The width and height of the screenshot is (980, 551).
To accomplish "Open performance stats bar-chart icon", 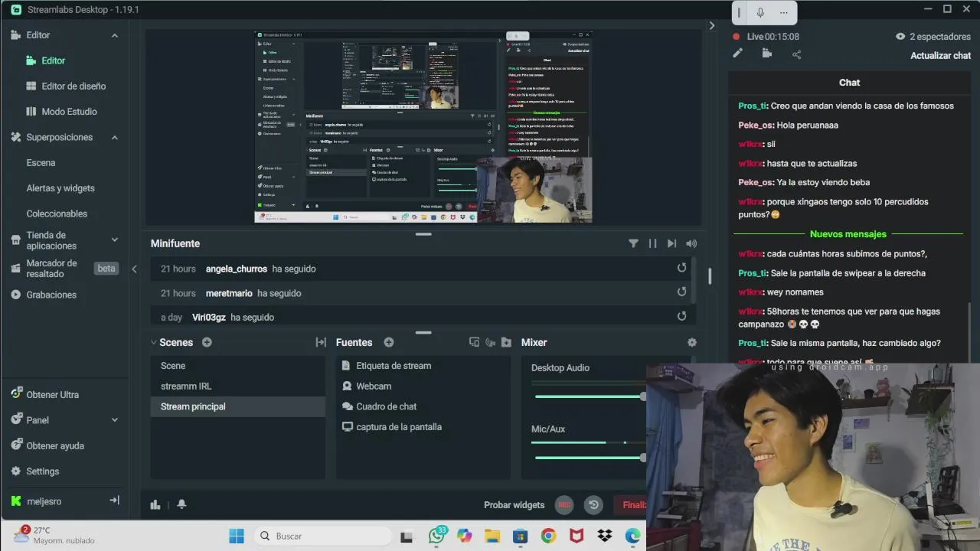I will tap(155, 504).
